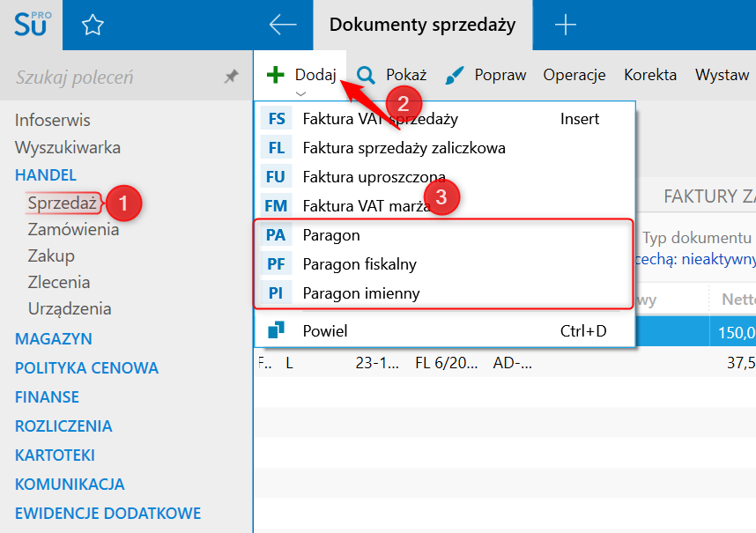
Task: Select Paragon imienny menu entry
Action: tap(361, 292)
